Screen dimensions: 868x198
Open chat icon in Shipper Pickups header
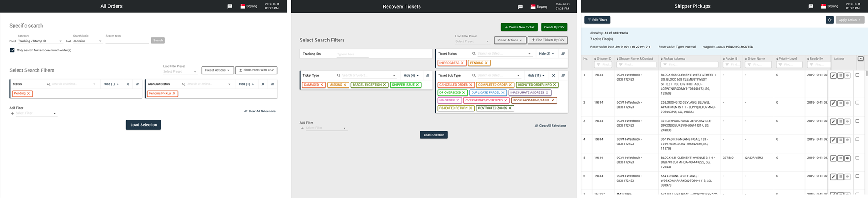[811, 6]
